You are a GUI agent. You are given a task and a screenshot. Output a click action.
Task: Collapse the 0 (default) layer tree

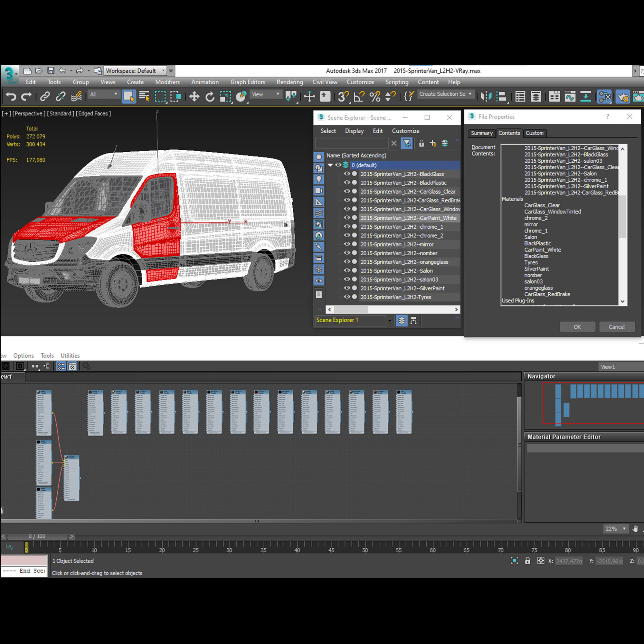(330, 165)
